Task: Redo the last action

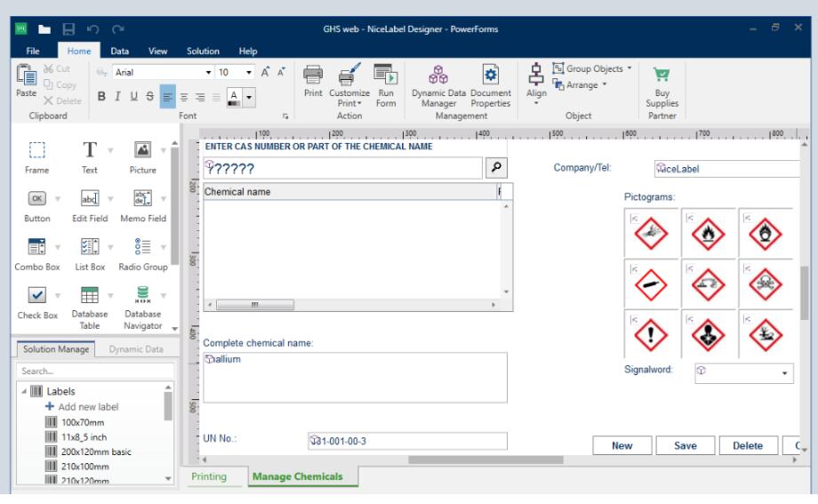Action: pyautogui.click(x=118, y=29)
